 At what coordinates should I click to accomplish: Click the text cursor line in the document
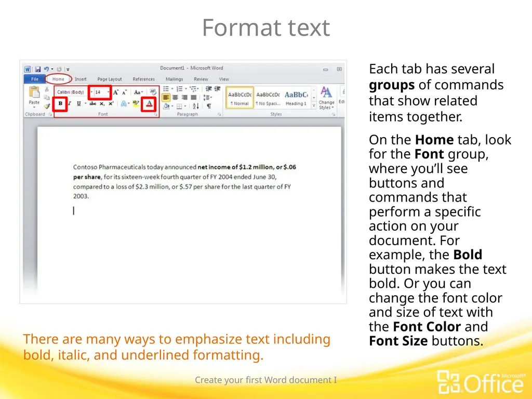(74, 211)
